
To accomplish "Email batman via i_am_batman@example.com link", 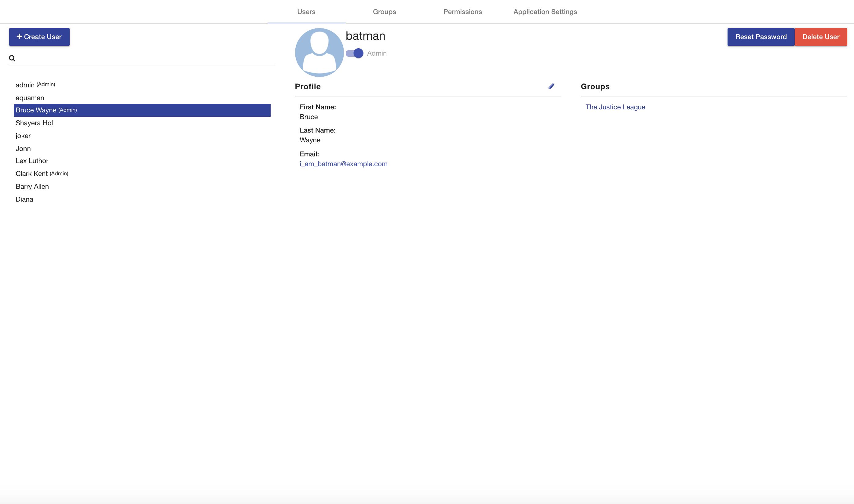I will pyautogui.click(x=343, y=164).
